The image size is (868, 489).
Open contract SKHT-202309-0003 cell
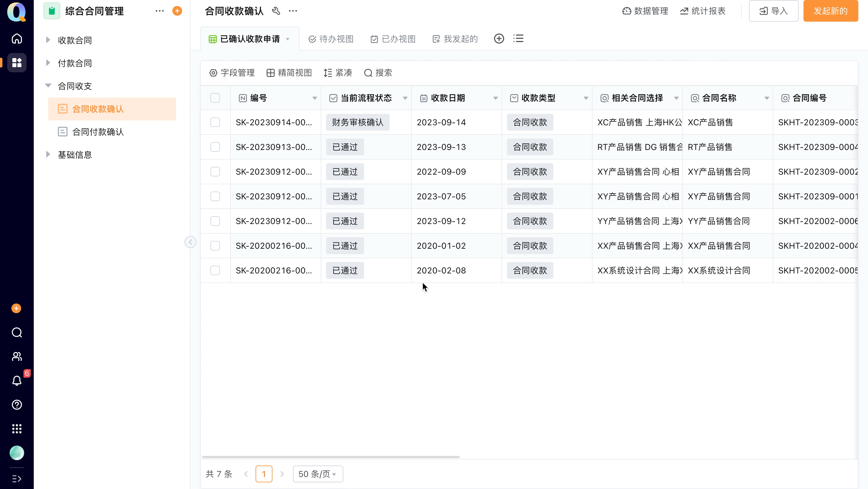click(x=816, y=122)
